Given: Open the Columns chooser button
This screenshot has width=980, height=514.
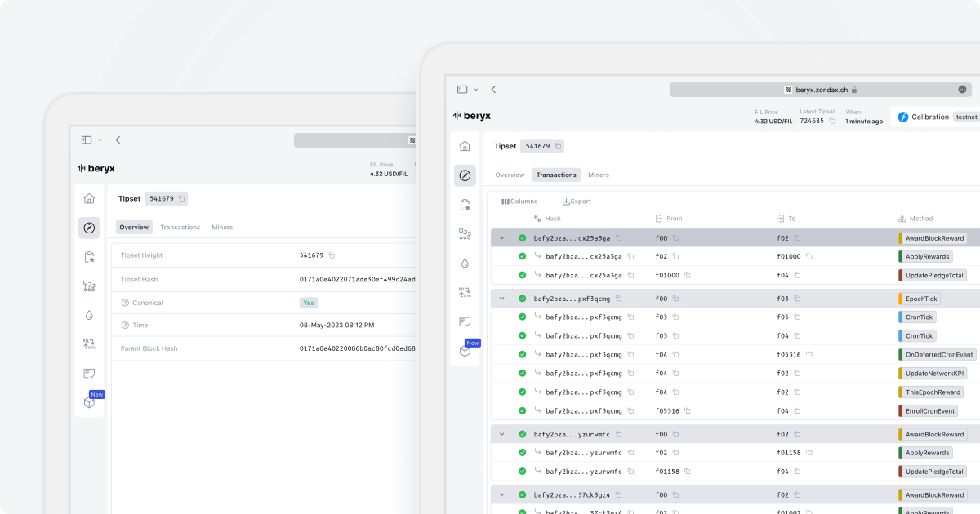Looking at the screenshot, I should pos(519,202).
